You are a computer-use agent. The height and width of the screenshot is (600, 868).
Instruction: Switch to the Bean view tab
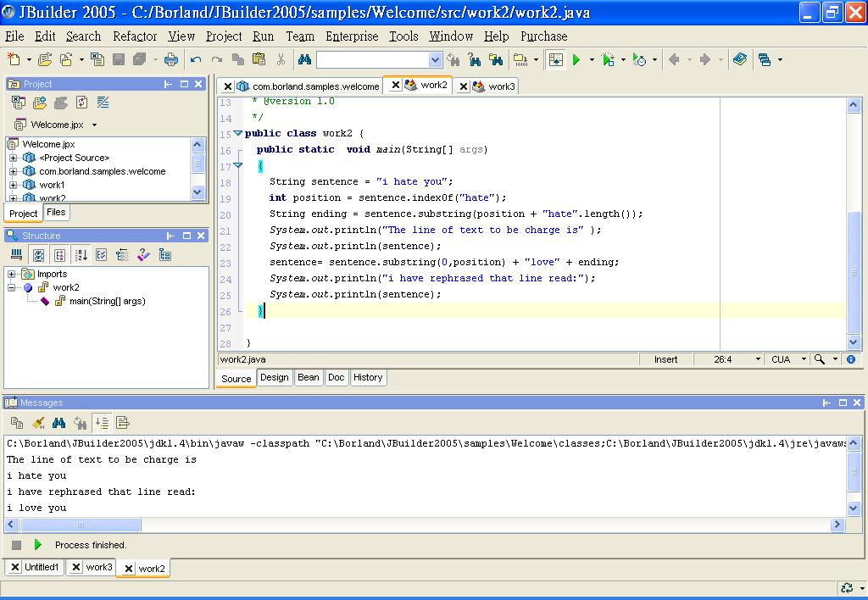click(x=308, y=377)
